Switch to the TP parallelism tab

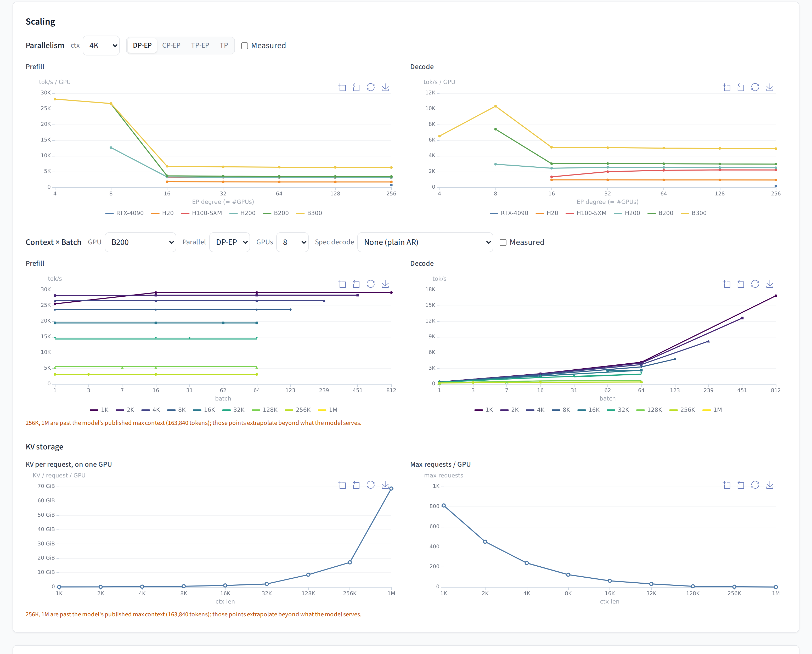(x=224, y=46)
